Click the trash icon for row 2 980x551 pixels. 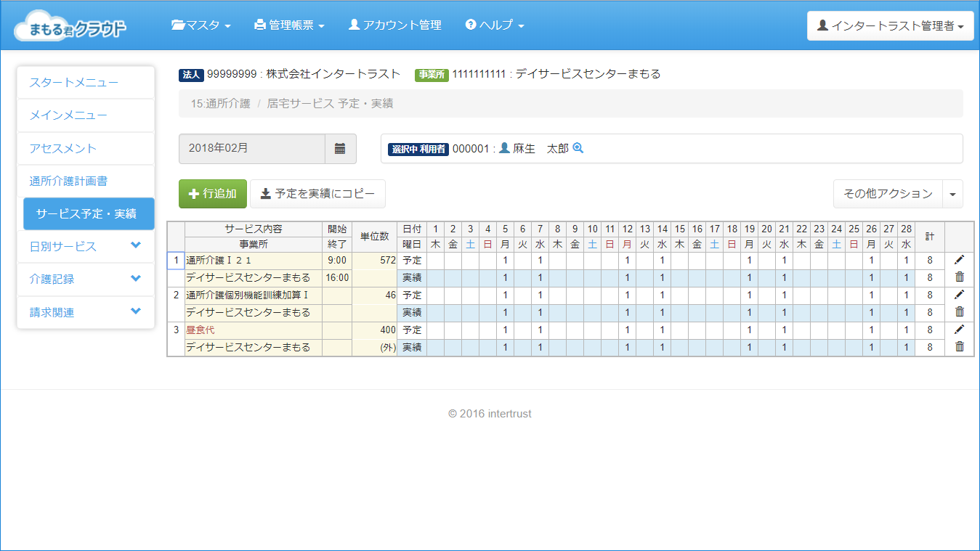[959, 311]
